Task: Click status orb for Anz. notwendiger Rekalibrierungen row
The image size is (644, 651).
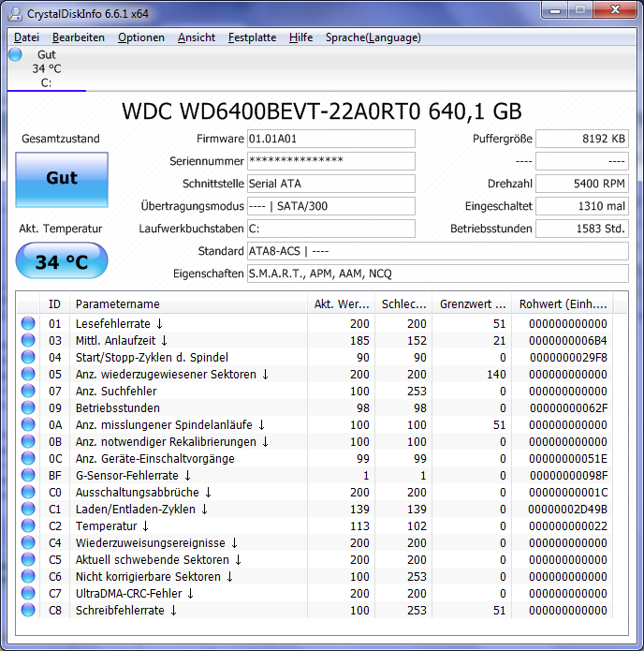Action: click(x=28, y=442)
